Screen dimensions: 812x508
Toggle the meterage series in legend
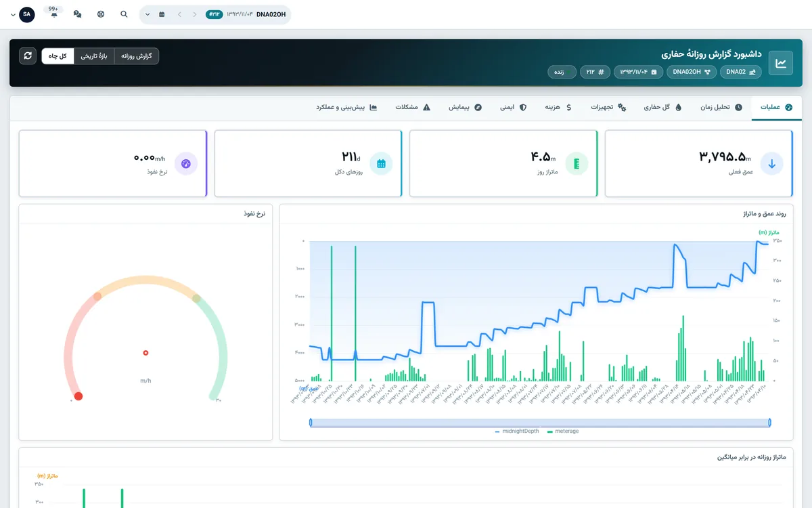pos(563,431)
